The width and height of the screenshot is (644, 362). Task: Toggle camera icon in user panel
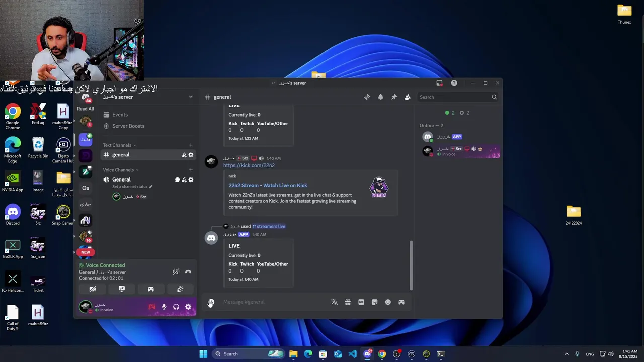[152, 307]
